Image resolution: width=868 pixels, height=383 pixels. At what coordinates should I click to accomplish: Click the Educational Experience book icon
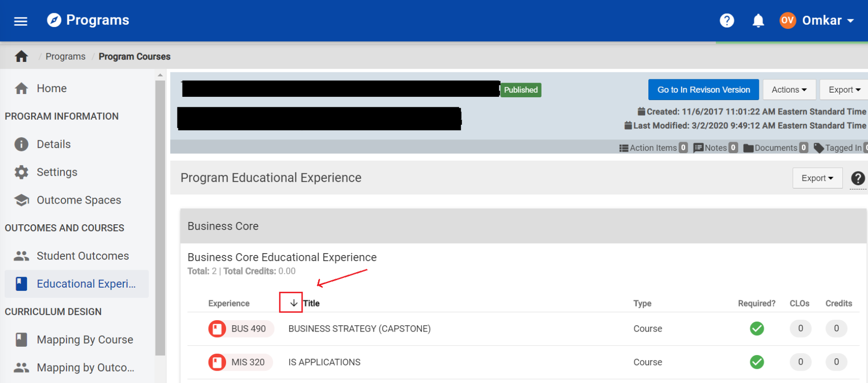21,284
